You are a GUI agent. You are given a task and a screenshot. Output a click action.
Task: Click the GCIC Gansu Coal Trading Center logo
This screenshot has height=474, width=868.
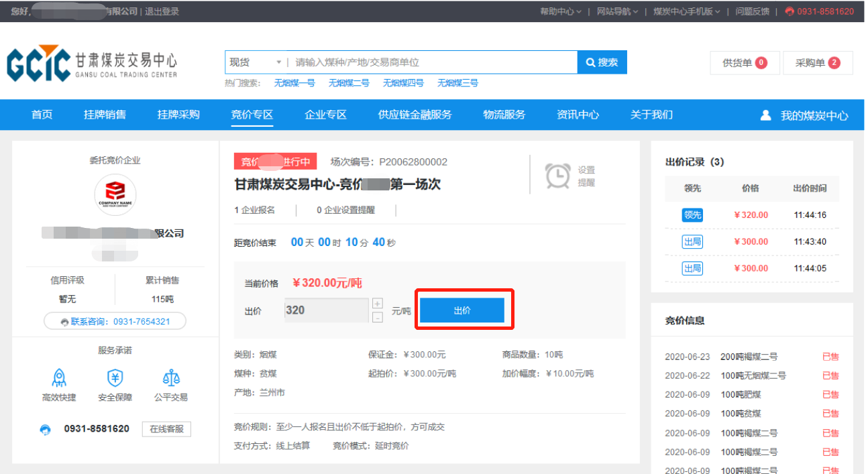click(92, 64)
